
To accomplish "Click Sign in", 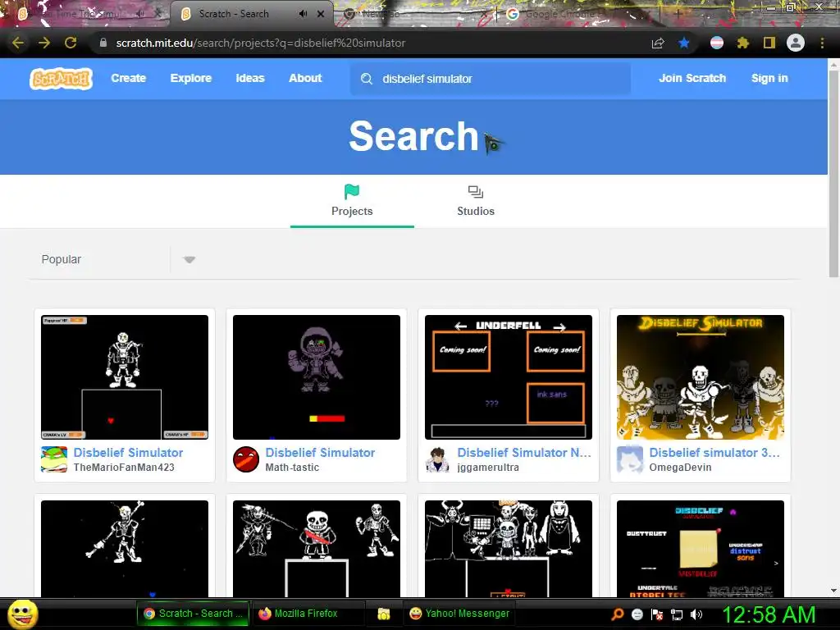I will 769,78.
